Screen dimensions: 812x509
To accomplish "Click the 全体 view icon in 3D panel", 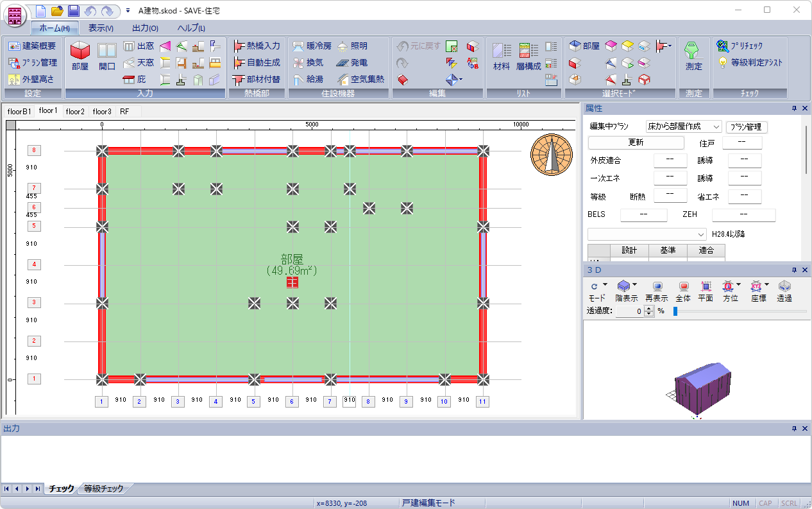I will point(683,291).
